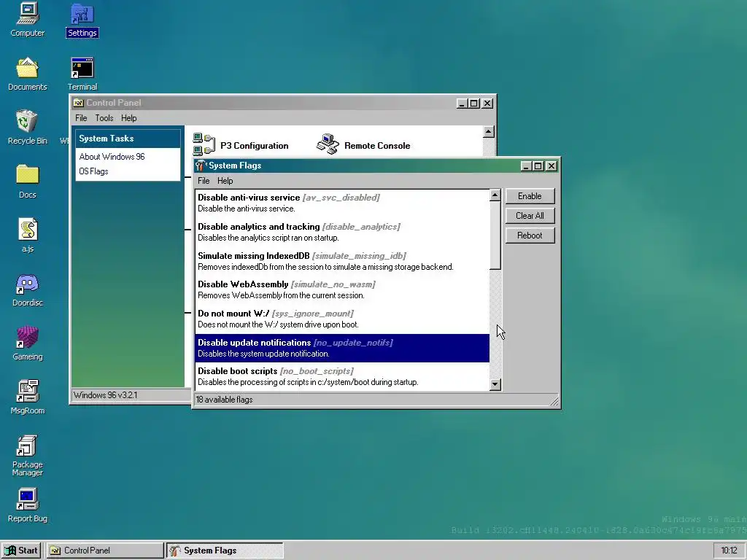This screenshot has width=747, height=560.
Task: Click flags list scrollbar up arrow
Action: pyautogui.click(x=495, y=195)
